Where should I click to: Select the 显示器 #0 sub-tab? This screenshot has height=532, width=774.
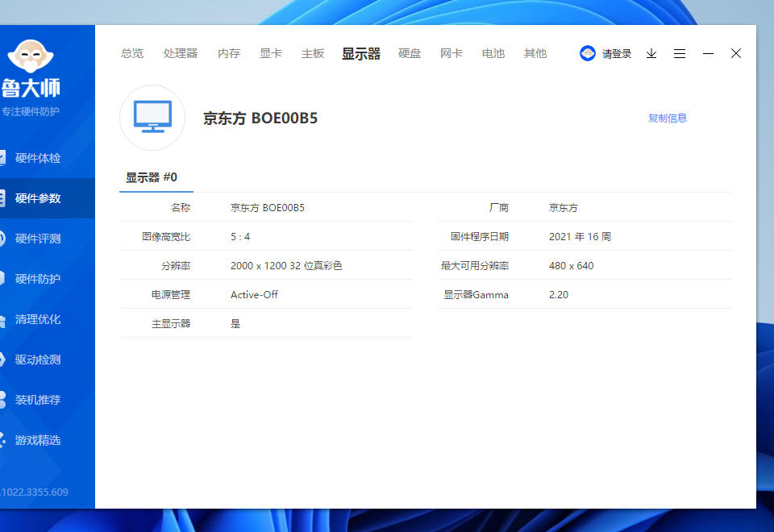point(152,177)
